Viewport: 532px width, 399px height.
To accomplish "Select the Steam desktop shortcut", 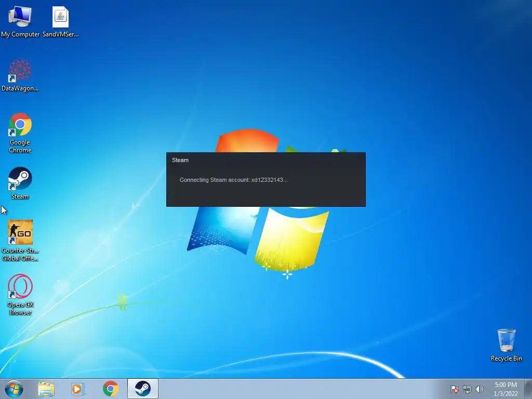I will [x=20, y=183].
